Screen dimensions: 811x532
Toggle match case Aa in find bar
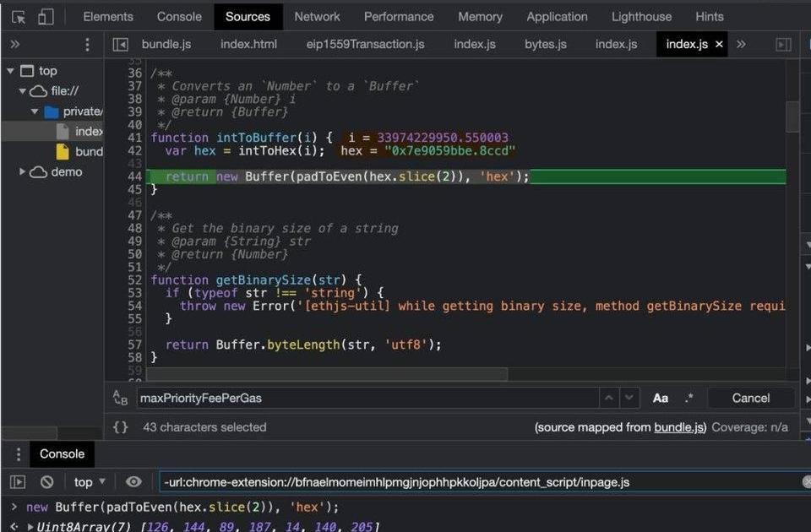coord(661,398)
